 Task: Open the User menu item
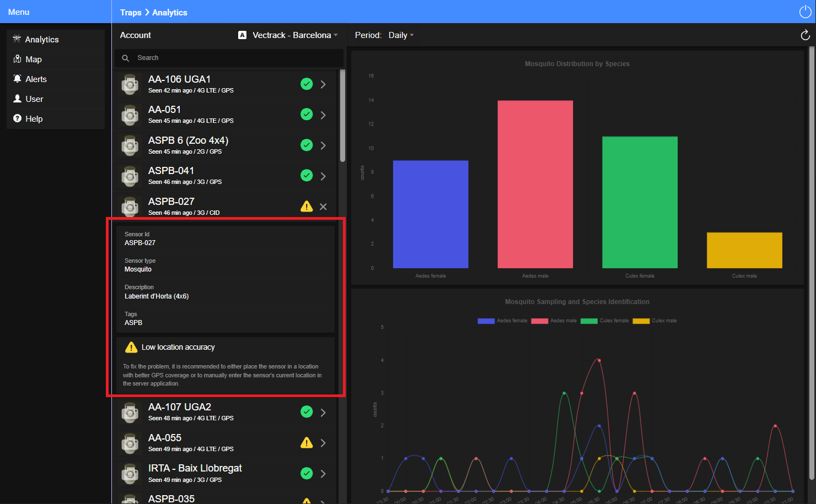pos(56,99)
